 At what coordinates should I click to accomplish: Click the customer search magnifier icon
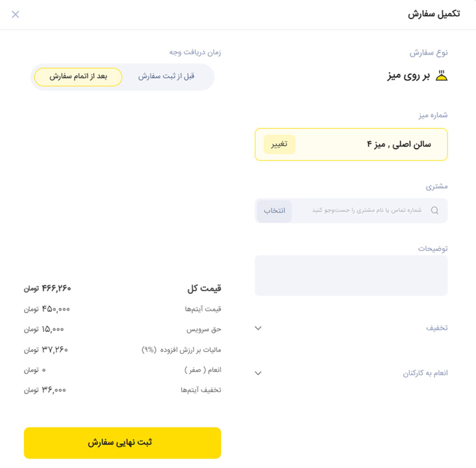(x=435, y=210)
